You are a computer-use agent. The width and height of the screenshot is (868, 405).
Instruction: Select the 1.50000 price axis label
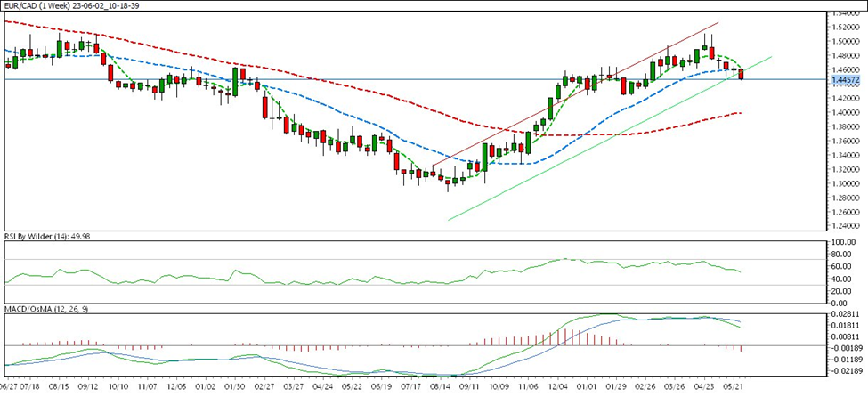(846, 42)
